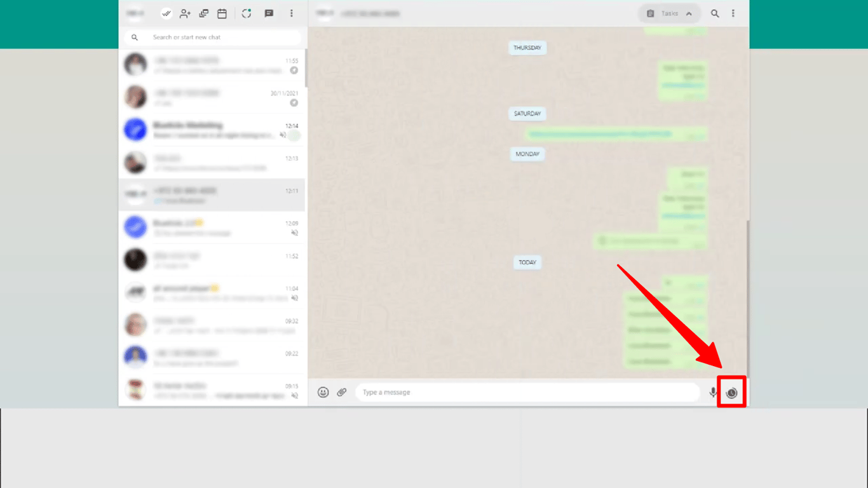This screenshot has height=488, width=868.
Task: Click the templates duplicate icon in toolbar
Action: pyautogui.click(x=203, y=13)
